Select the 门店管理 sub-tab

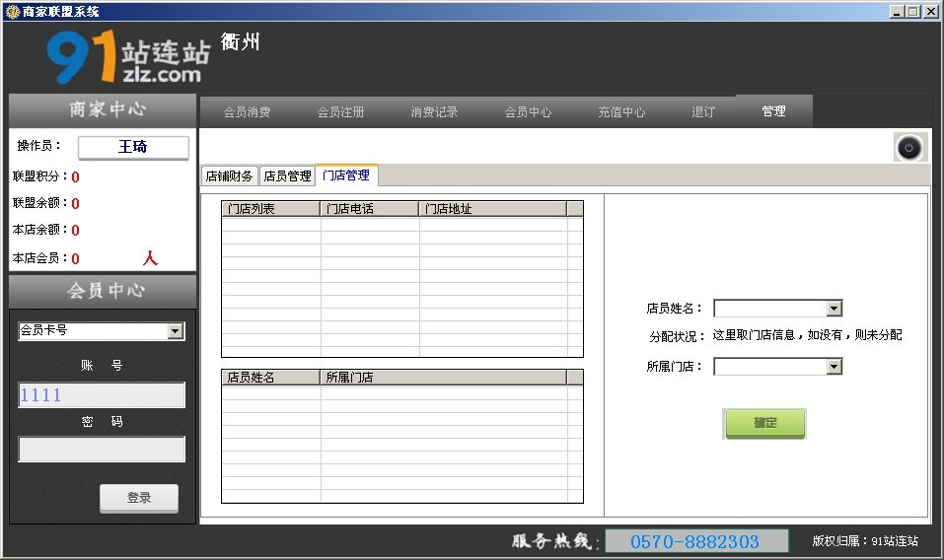tap(346, 175)
